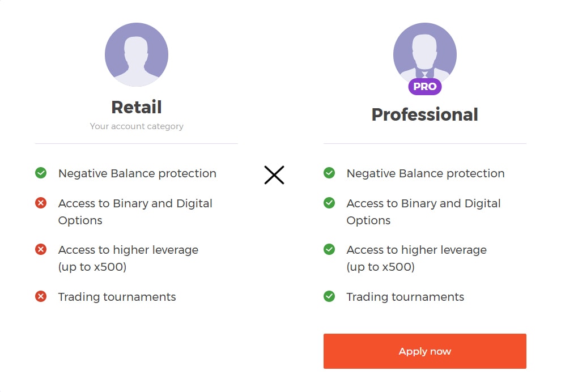Click Professional's green higher leverage check icon
Image resolution: width=561 pixels, height=392 pixels.
pos(329,249)
